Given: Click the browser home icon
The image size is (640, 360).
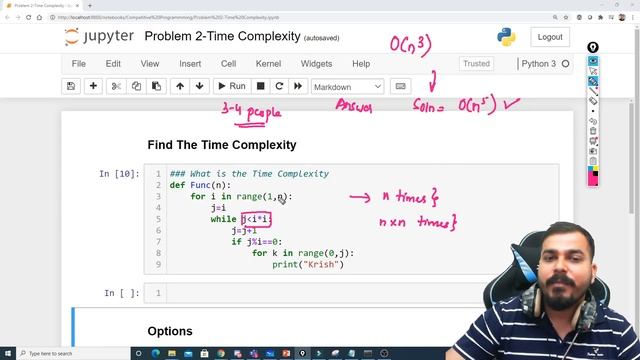Looking at the screenshot, I should click(39, 18).
